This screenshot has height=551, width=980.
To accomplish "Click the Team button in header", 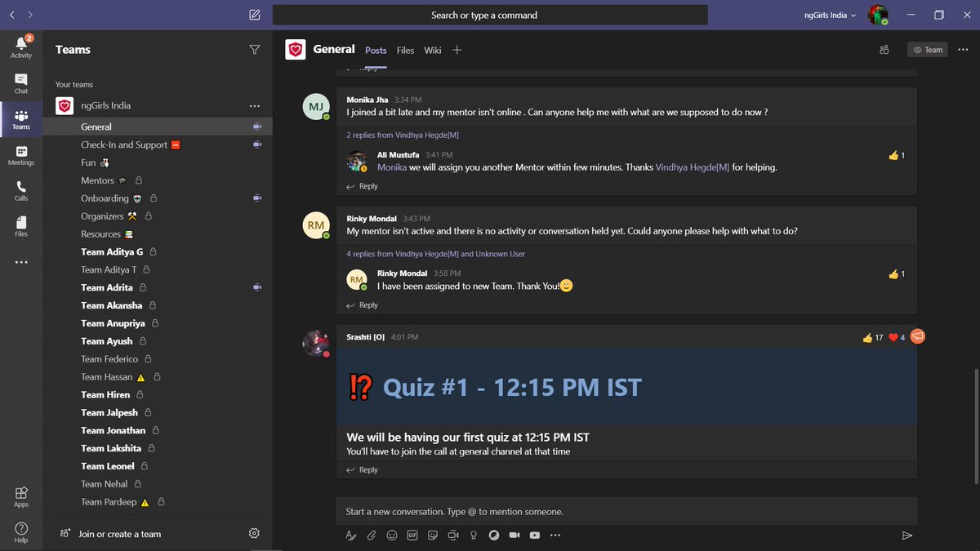I will [x=928, y=50].
